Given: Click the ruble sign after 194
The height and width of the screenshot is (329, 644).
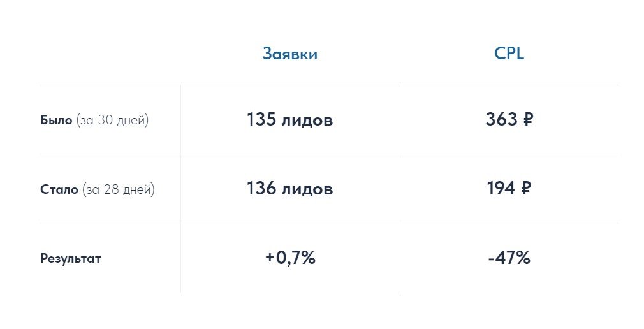Looking at the screenshot, I should coord(526,189).
